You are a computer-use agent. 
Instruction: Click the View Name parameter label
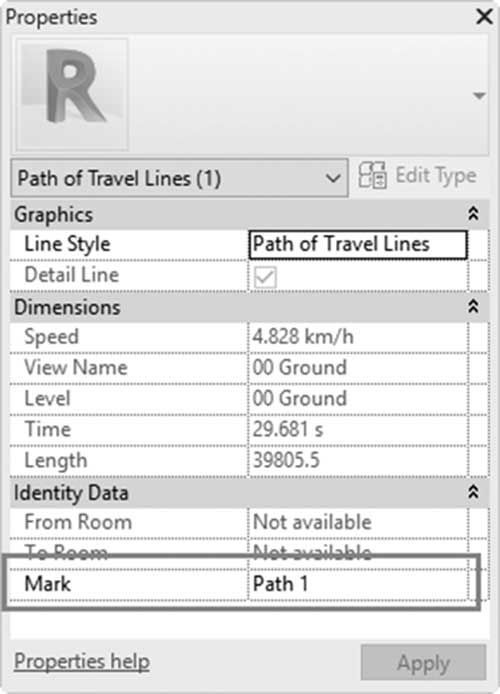(76, 368)
